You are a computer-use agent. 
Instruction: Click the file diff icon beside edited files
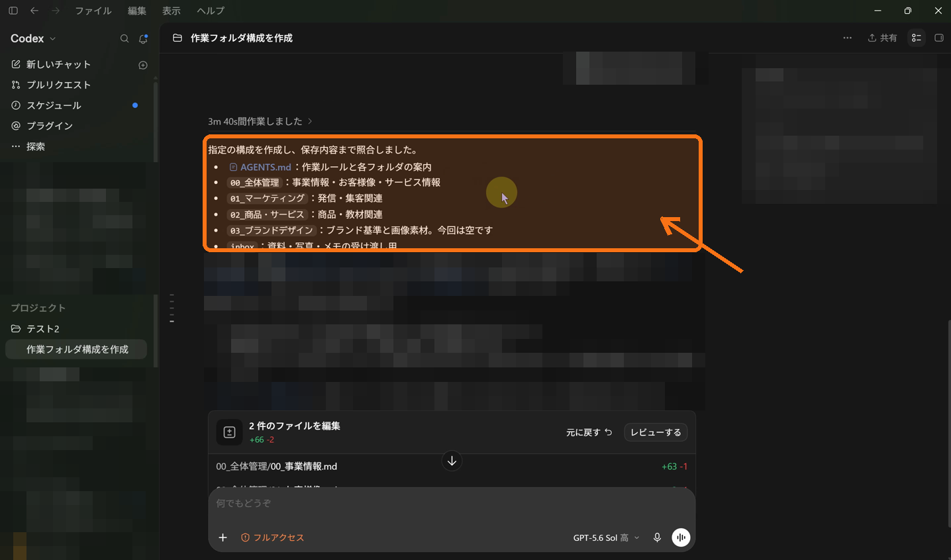tap(229, 432)
